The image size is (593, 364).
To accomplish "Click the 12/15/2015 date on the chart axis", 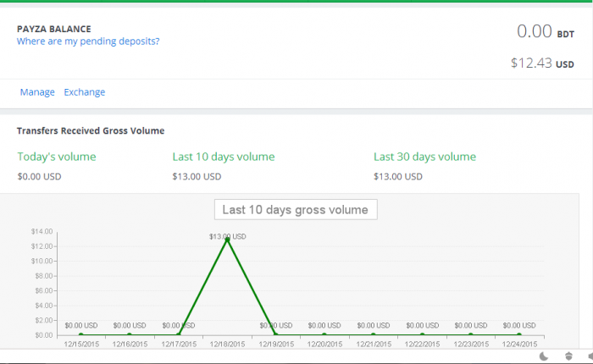I will (81, 344).
